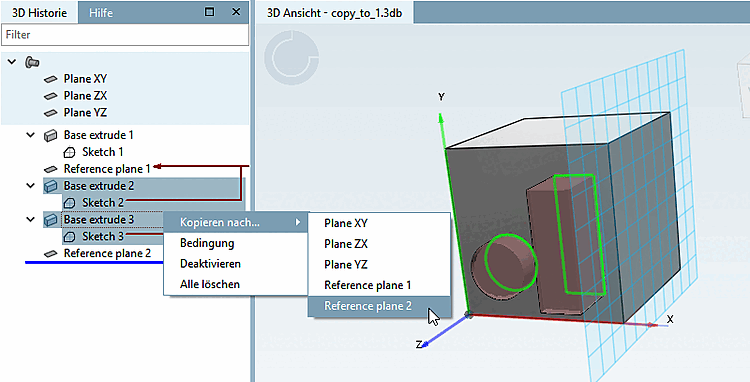Screen dimensions: 750x382
Task: Click the Sketch 3 sketch icon
Action: 69,237
